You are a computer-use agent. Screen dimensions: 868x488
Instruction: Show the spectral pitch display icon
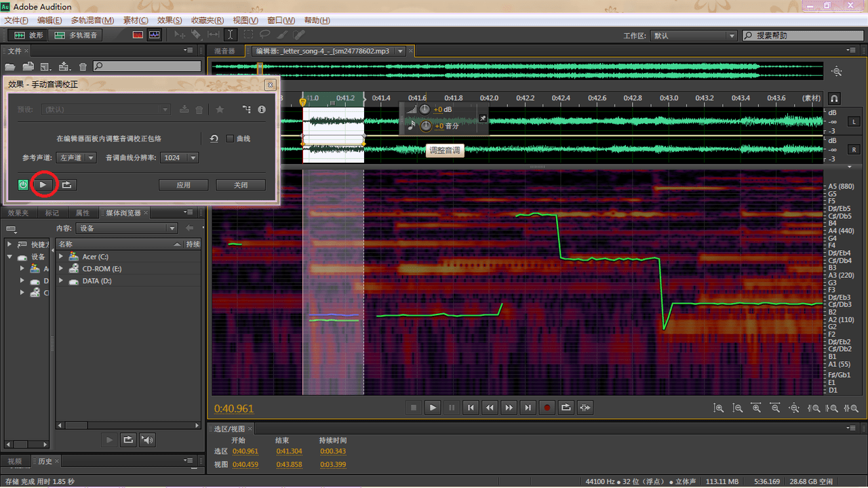155,35
